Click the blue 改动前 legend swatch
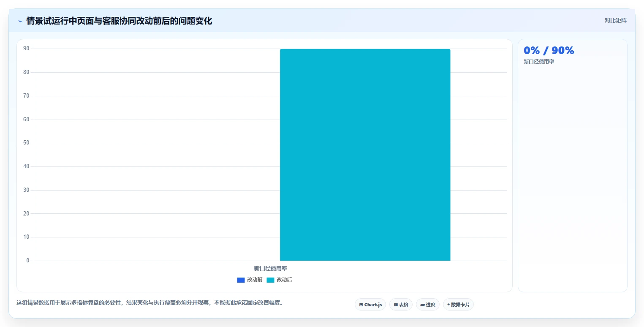Screen dimensions: 644x327 tap(241, 280)
